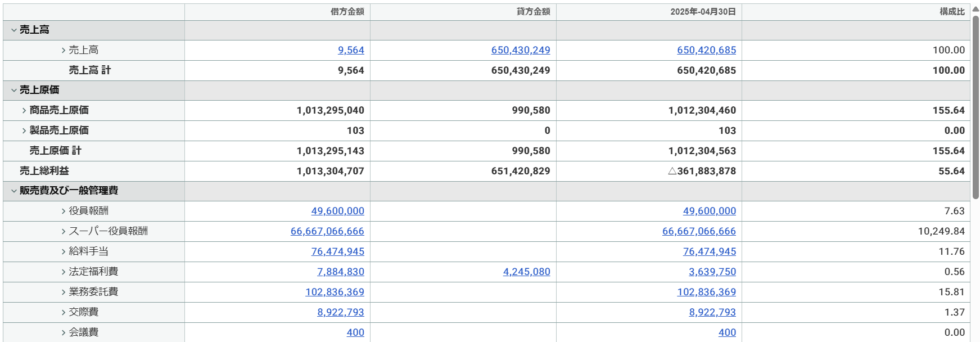
Task: Click the 構成比 column header
Action: 952,12
